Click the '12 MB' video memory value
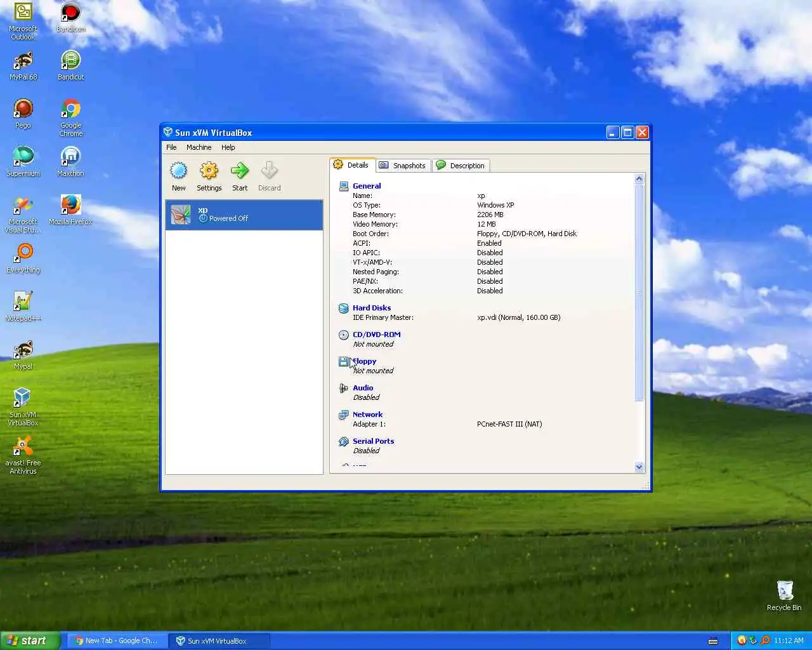 487,224
